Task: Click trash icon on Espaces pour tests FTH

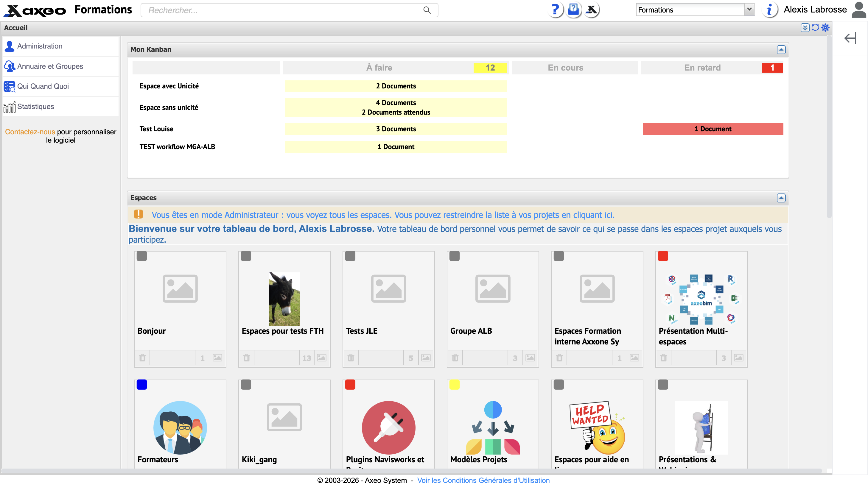Action: click(x=247, y=358)
